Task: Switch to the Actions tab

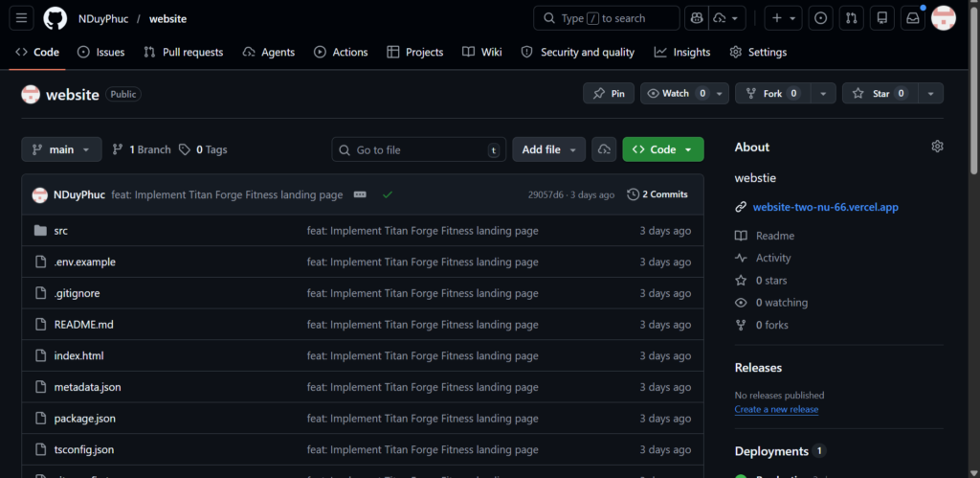Action: coord(341,52)
